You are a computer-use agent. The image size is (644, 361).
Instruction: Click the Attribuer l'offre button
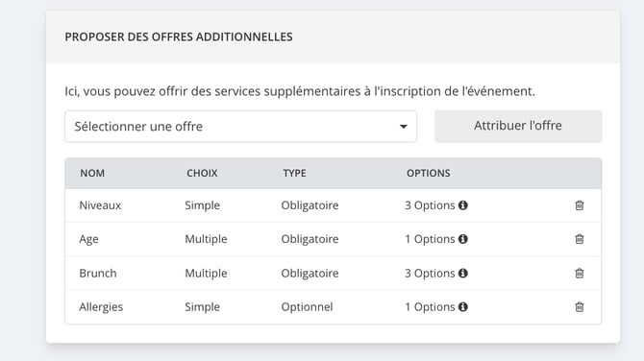[518, 126]
